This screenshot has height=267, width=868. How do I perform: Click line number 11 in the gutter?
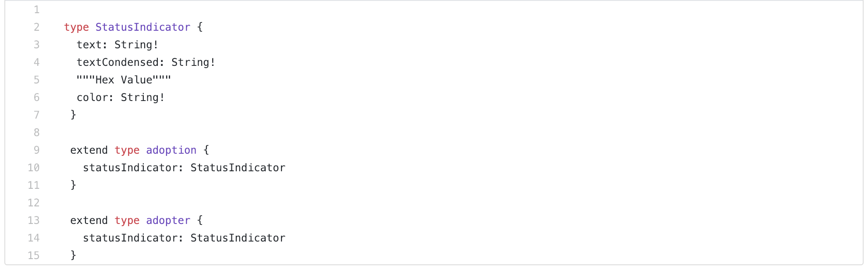pyautogui.click(x=34, y=185)
